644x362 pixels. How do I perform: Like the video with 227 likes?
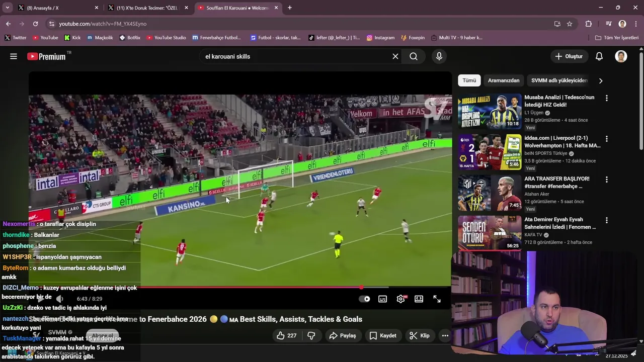(286, 335)
